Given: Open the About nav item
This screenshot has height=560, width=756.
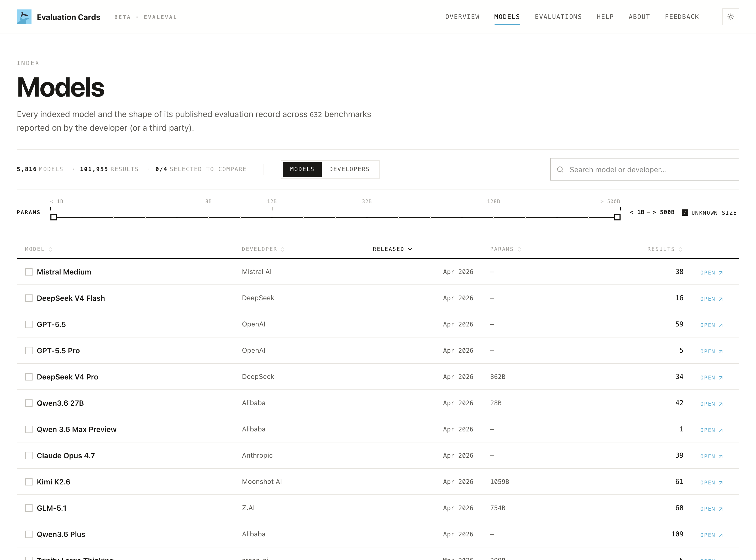Looking at the screenshot, I should pyautogui.click(x=639, y=17).
